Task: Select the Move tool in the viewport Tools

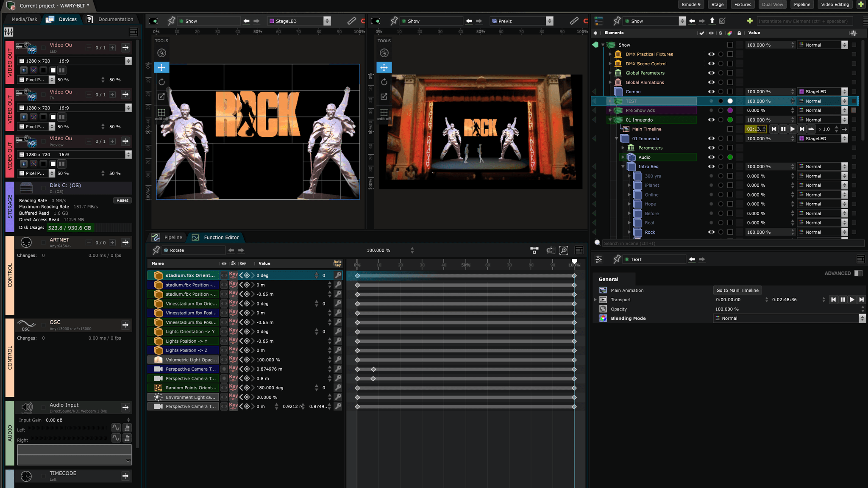Action: tap(161, 67)
